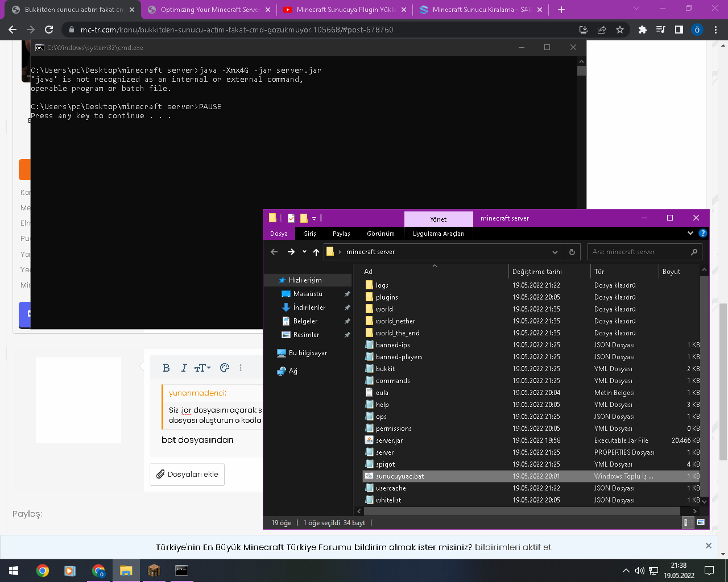
Task: Open more editor options dots
Action: click(x=241, y=368)
